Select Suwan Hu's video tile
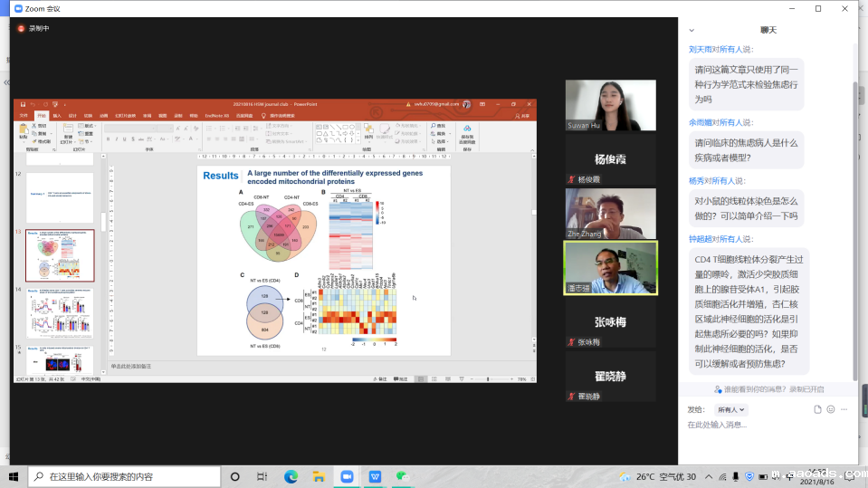The height and width of the screenshot is (488, 868). pyautogui.click(x=610, y=105)
